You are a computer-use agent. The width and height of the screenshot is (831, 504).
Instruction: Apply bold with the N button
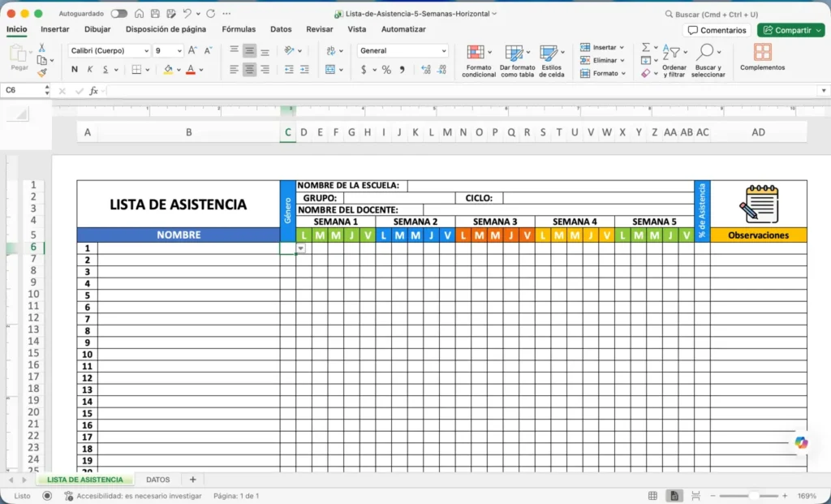(x=74, y=70)
